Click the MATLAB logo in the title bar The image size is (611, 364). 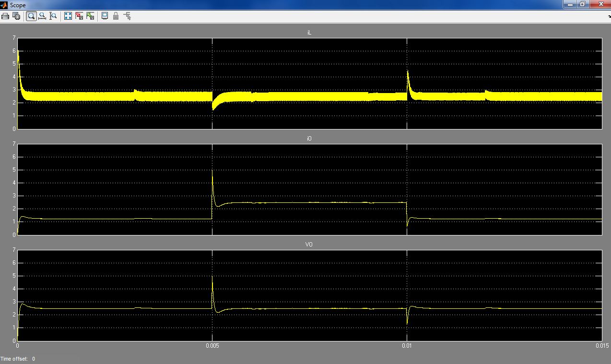coord(4,5)
